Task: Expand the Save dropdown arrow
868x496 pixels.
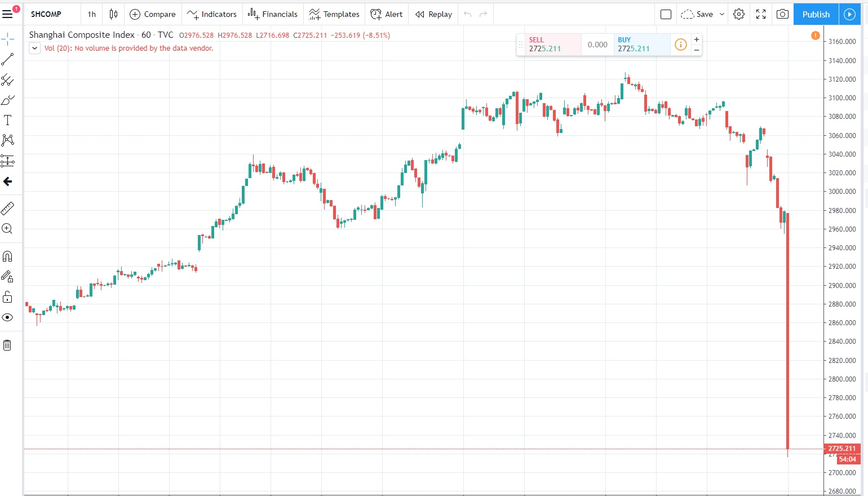Action: pos(722,14)
